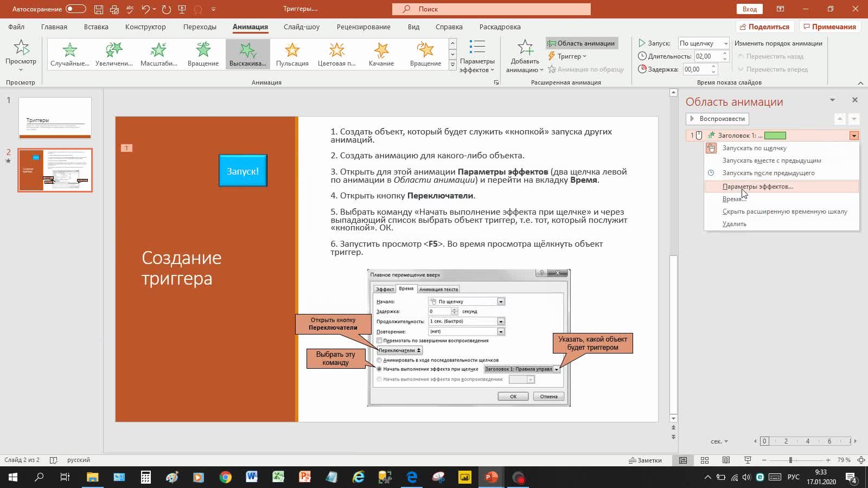Click the Примечания comments button
868x488 pixels.
[x=829, y=27]
